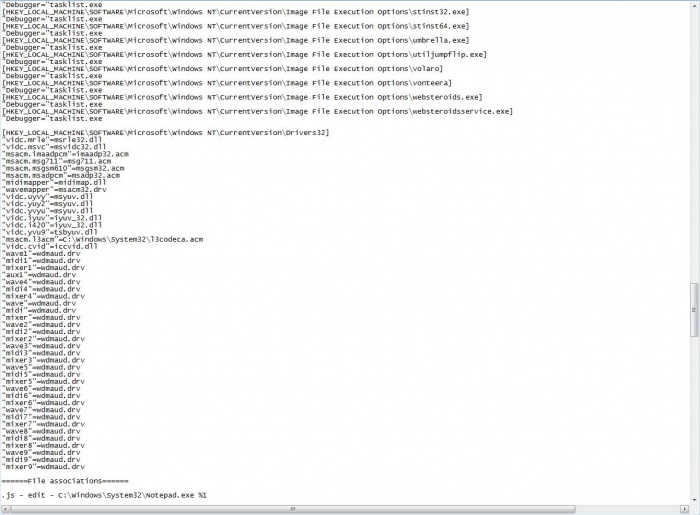Click the registry line ending in websteroids.exe]
Image resolution: width=700 pixels, height=515 pixels.
(242, 97)
